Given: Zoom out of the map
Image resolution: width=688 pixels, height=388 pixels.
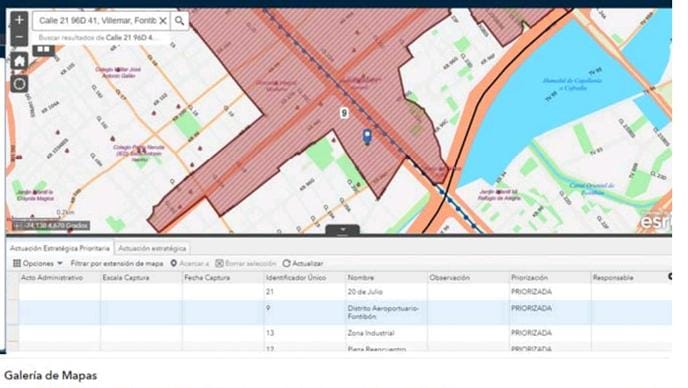Looking at the screenshot, I should [x=19, y=37].
